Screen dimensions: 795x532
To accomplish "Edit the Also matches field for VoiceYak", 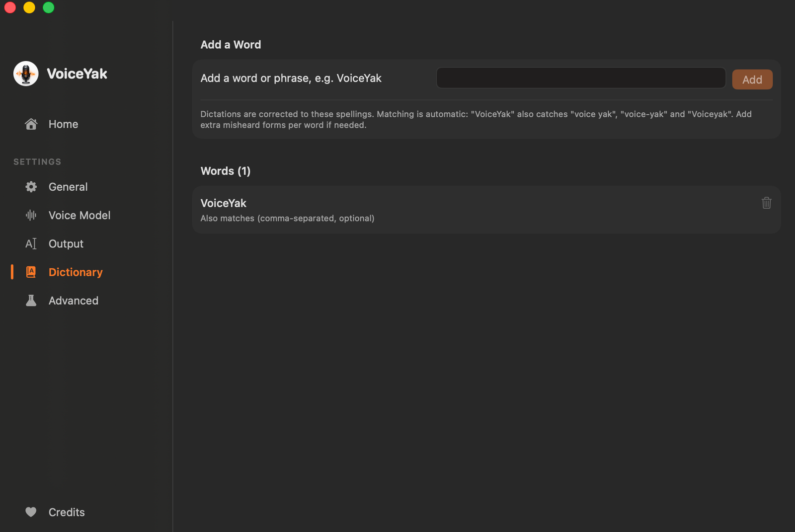I will 287,218.
